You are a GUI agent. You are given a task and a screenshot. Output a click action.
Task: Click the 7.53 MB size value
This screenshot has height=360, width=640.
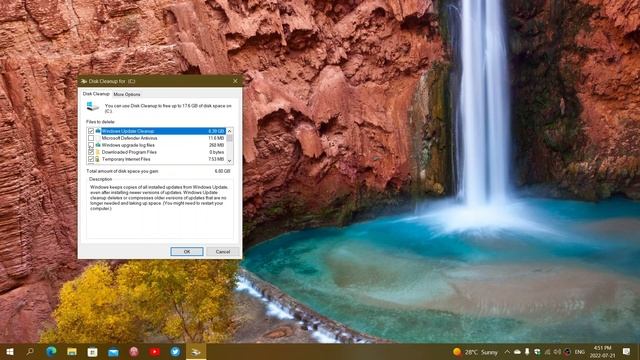point(216,159)
